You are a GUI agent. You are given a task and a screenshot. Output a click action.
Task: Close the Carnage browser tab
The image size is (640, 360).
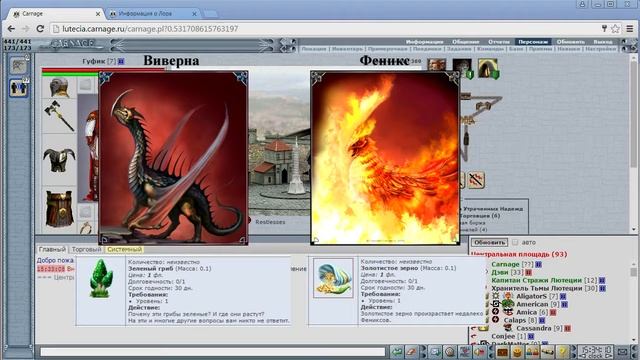point(98,14)
